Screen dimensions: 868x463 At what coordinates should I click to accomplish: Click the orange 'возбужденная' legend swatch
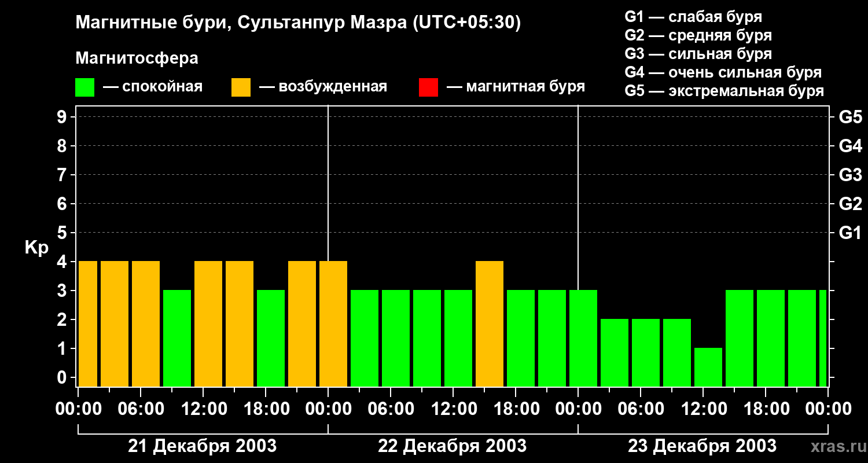241,87
